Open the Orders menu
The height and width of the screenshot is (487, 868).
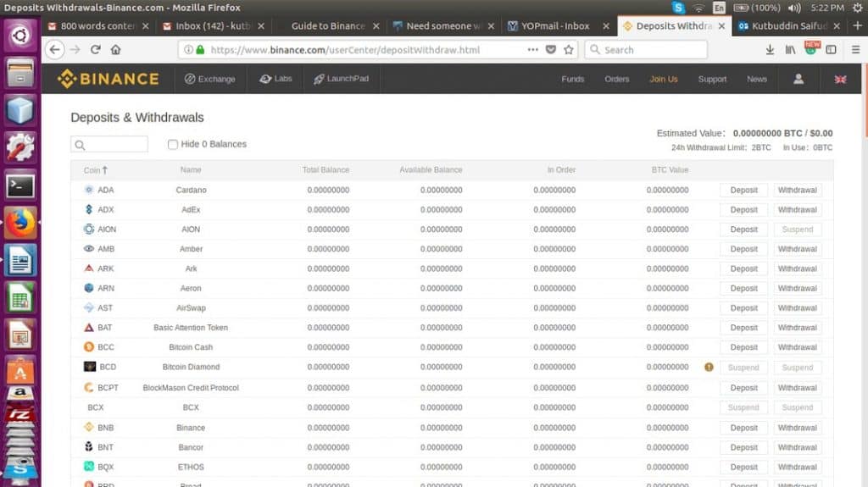pos(617,79)
